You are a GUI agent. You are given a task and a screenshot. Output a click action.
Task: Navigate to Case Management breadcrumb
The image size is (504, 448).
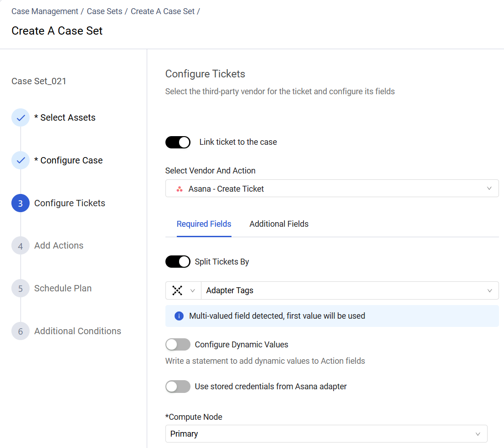(45, 11)
